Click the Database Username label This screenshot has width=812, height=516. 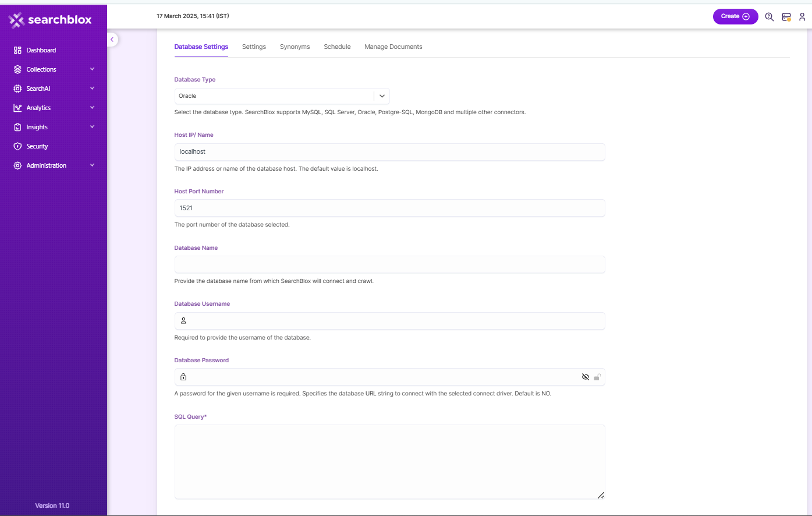(202, 304)
